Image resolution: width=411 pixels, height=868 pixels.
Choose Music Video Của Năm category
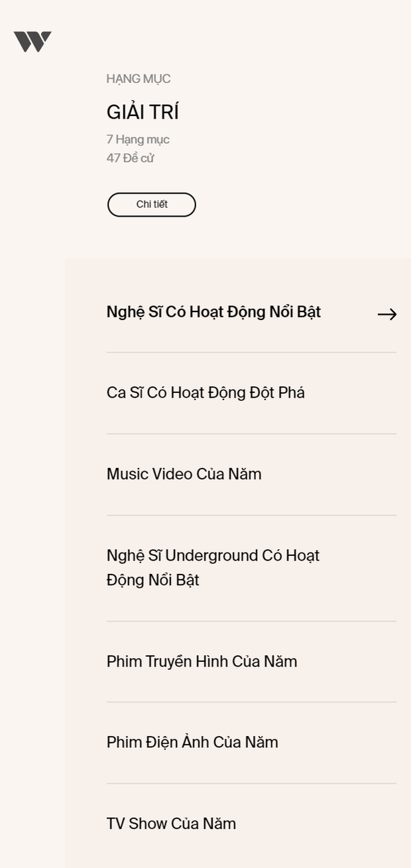[x=251, y=474]
